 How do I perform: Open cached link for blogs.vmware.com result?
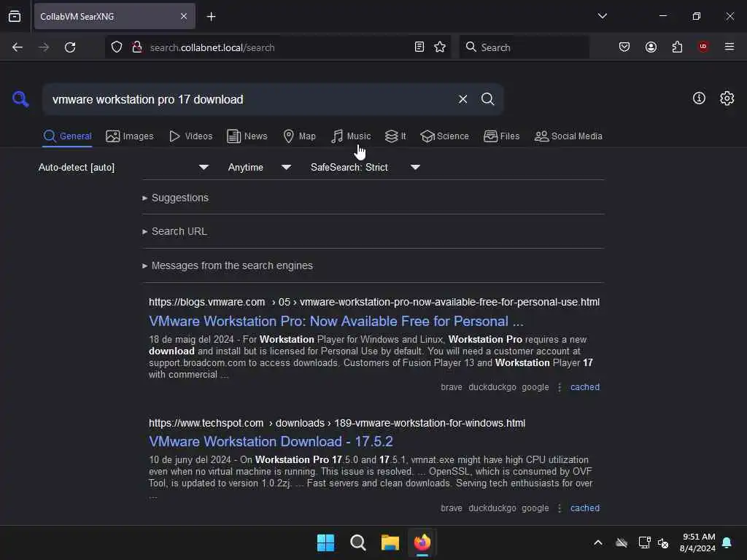(584, 387)
